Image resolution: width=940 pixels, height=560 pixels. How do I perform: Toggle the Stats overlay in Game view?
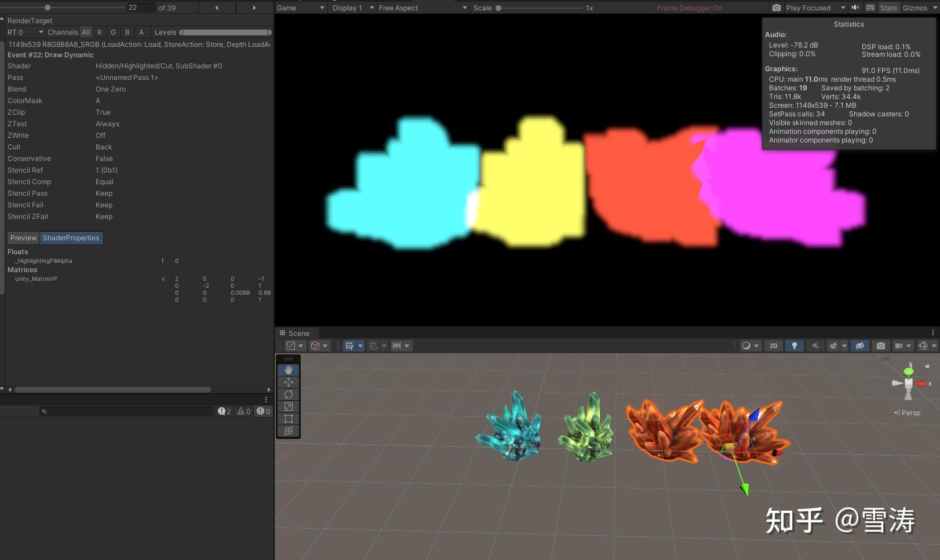(888, 8)
